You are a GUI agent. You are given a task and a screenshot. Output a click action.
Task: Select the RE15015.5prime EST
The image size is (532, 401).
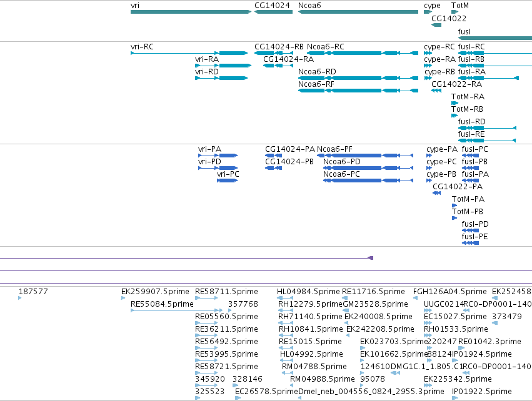point(286,348)
